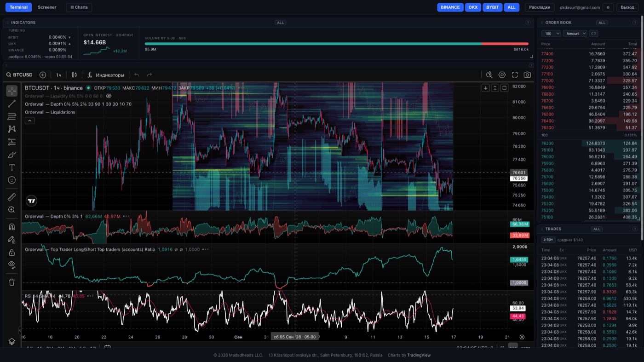
Task: Open the Indicators panel help icon
Action: point(528,23)
